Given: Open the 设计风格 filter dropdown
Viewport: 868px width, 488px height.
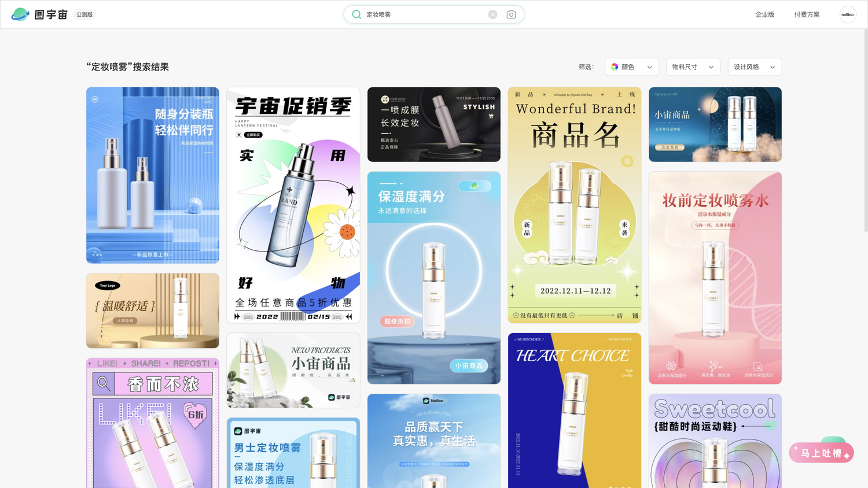Looking at the screenshot, I should (x=755, y=67).
